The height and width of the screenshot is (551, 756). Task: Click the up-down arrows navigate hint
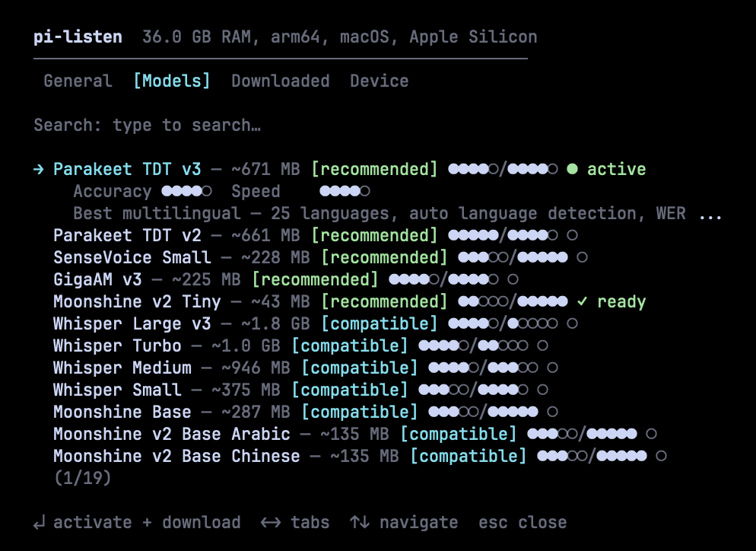(404, 523)
